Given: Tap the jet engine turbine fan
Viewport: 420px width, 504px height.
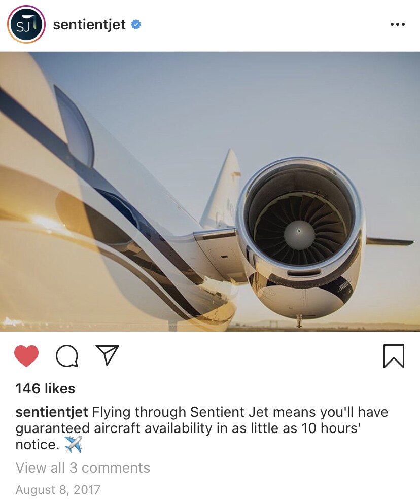Looking at the screenshot, I should coord(300,230).
